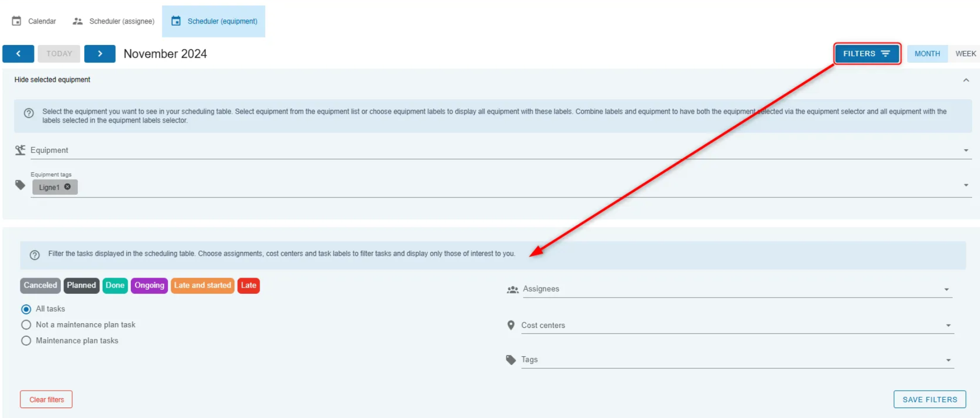Click the task filter help icon

35,255
